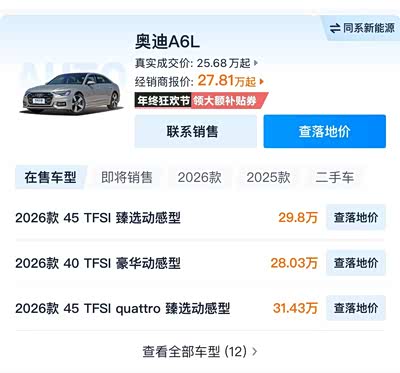This screenshot has height=373, width=400.
Task: Expand 查看全部车型 (12) list
Action: pos(200,351)
